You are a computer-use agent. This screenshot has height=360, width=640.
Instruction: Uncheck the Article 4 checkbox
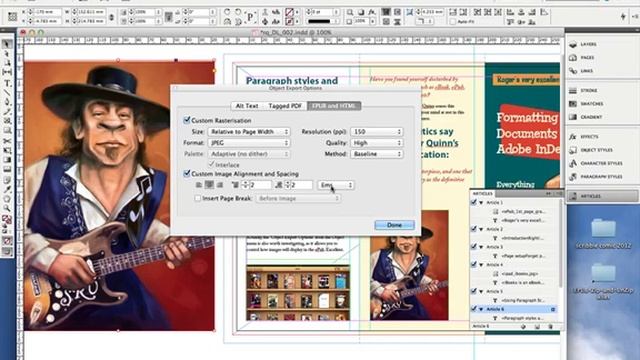click(x=474, y=264)
